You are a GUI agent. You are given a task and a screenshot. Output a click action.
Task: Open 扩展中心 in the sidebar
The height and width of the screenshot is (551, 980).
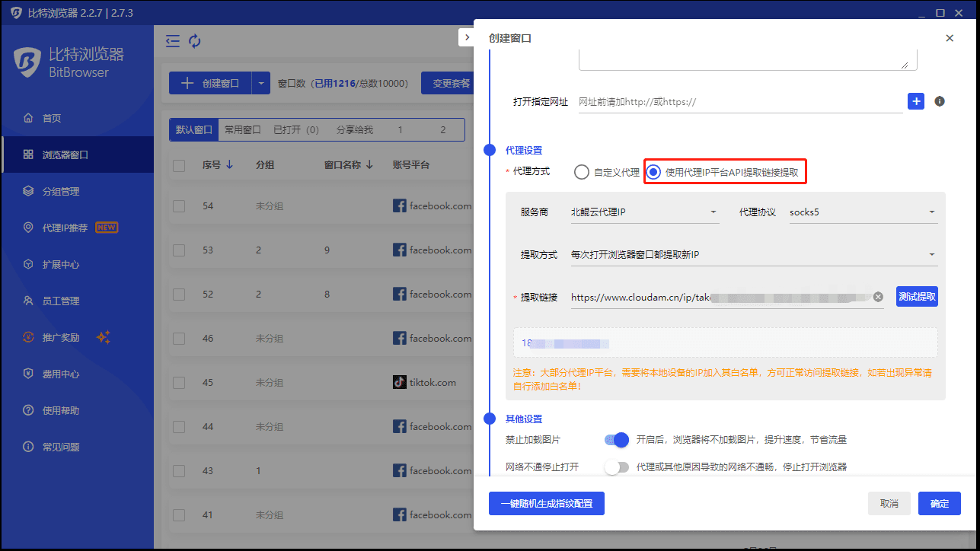(61, 264)
